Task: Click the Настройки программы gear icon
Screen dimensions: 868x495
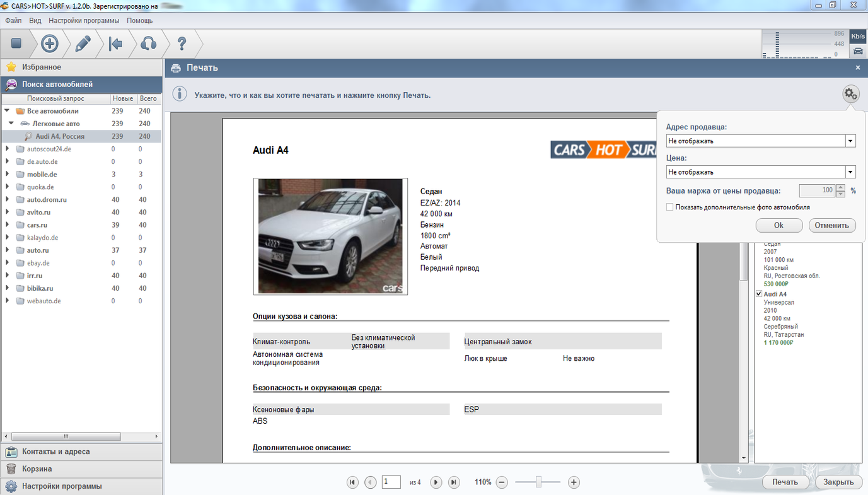Action: (11, 486)
